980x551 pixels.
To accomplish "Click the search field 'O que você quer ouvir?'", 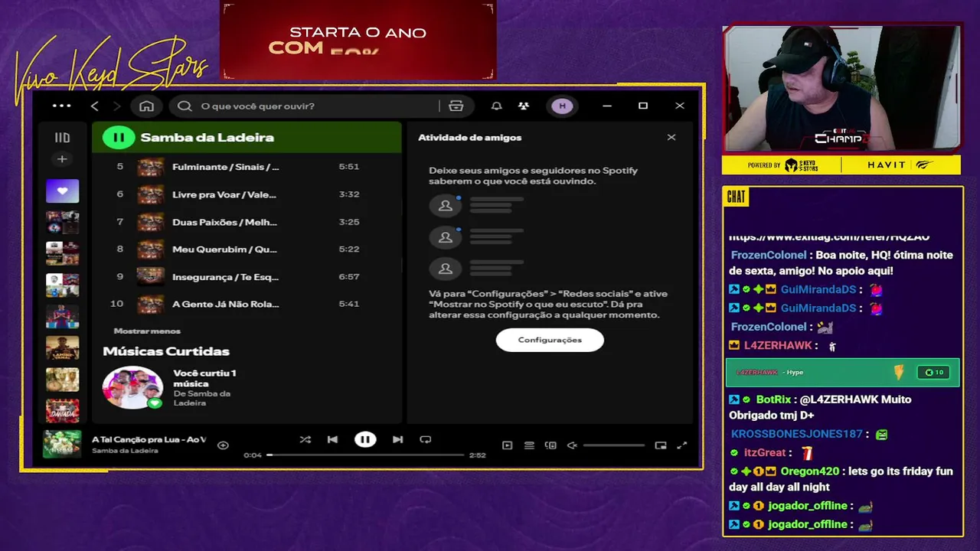I will click(x=306, y=106).
